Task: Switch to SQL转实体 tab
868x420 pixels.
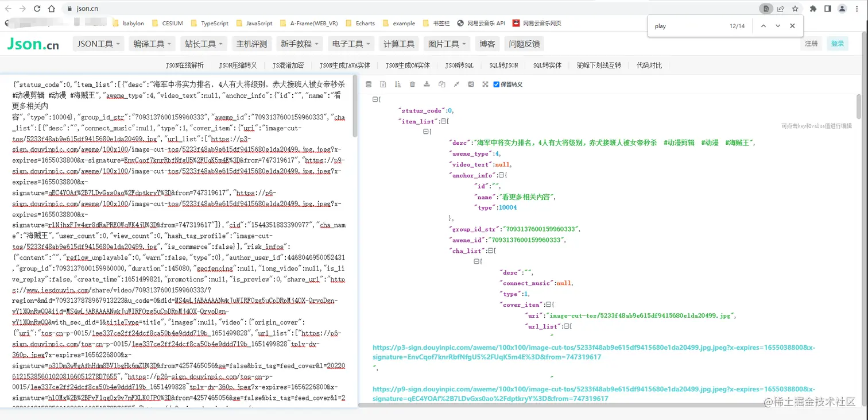Action: (548, 65)
